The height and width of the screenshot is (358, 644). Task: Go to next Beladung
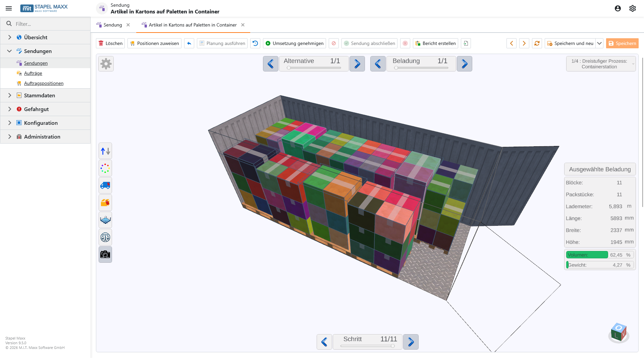(465, 64)
